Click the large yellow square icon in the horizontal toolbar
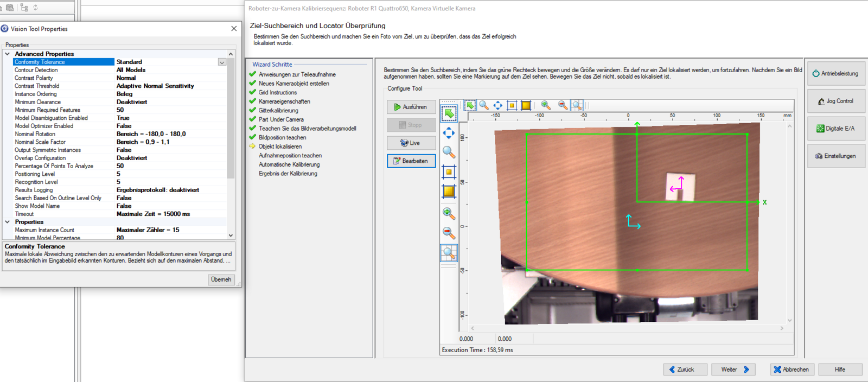 click(x=526, y=105)
